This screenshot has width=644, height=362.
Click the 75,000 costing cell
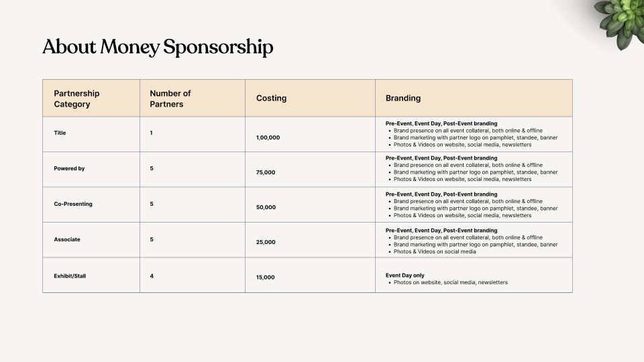(x=266, y=172)
